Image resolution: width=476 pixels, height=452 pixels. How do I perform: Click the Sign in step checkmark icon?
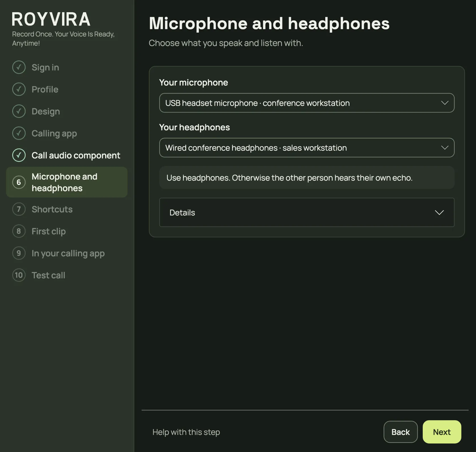pyautogui.click(x=19, y=67)
